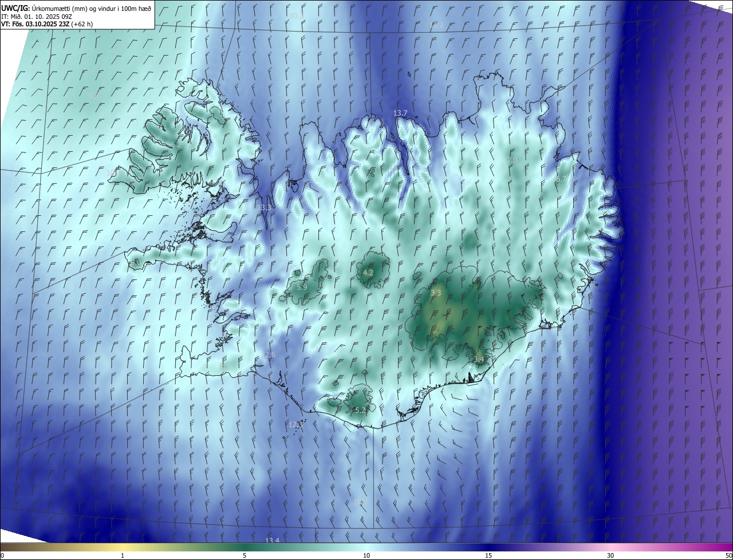
Task: Click the 5.9 value label
Action: click(x=302, y=286)
